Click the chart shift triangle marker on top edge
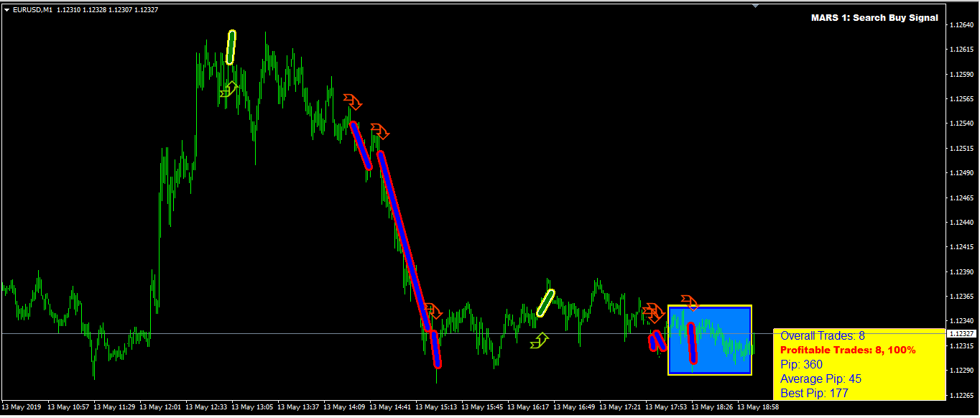The width and height of the screenshot is (980, 418). click(x=756, y=6)
